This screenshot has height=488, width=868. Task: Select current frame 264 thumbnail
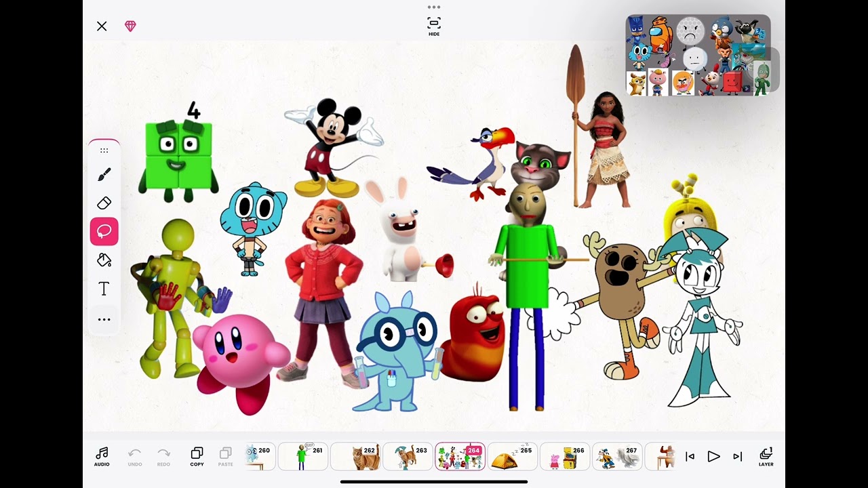click(x=460, y=457)
